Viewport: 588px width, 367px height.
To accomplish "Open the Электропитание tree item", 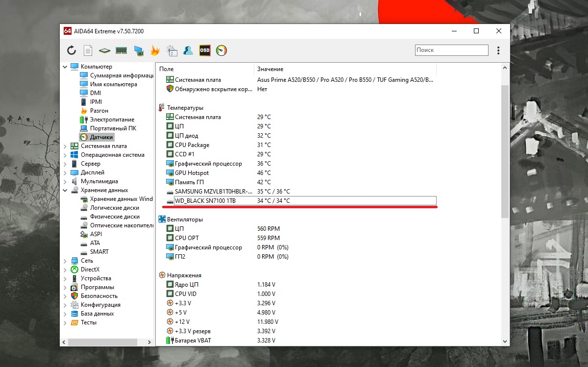I will tap(106, 120).
